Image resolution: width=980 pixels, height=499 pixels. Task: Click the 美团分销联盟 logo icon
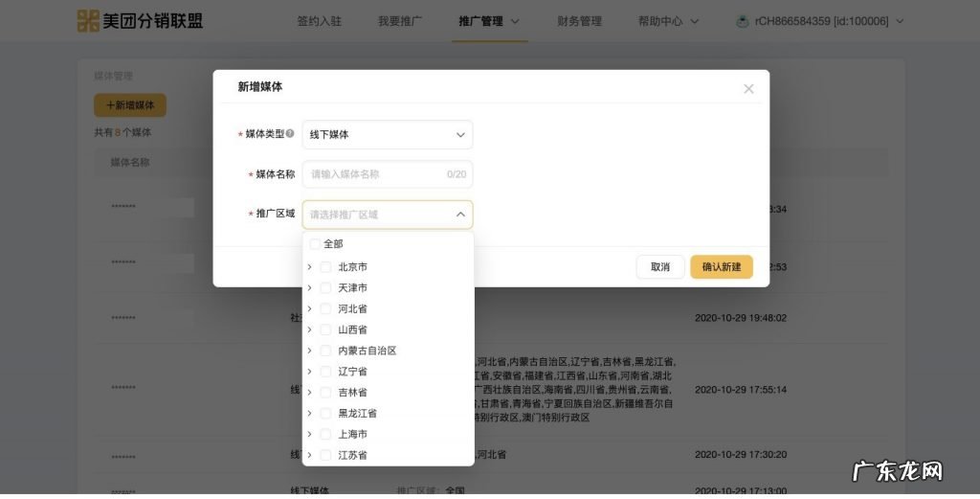click(88, 21)
